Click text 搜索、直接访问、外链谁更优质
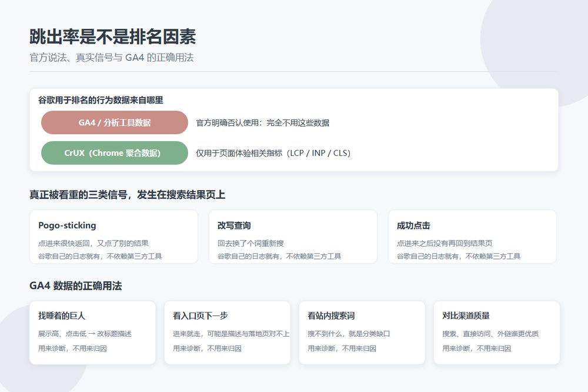588x392 pixels. (x=490, y=334)
